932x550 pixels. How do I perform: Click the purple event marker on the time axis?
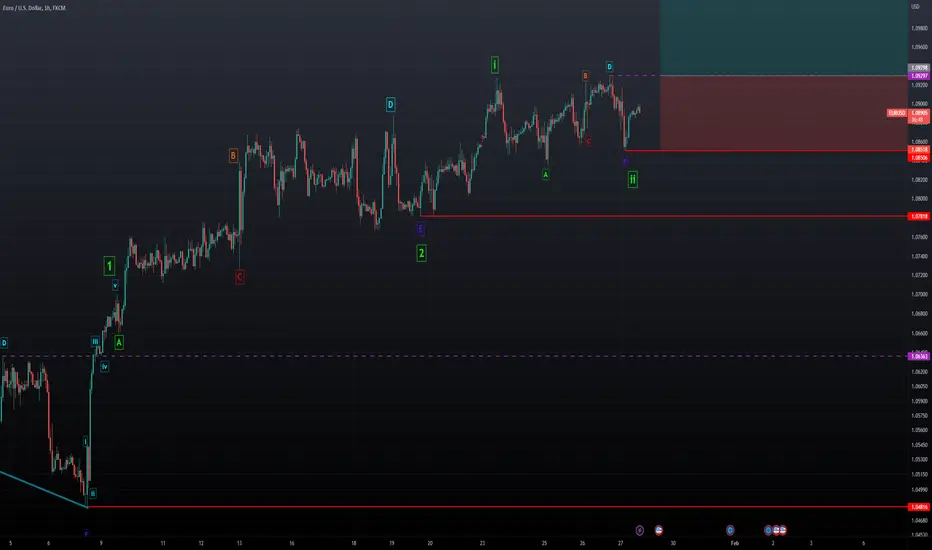(640, 530)
